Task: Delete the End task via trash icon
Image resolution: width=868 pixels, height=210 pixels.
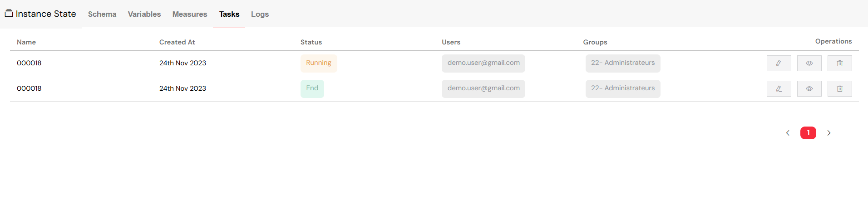Action: coord(839,89)
